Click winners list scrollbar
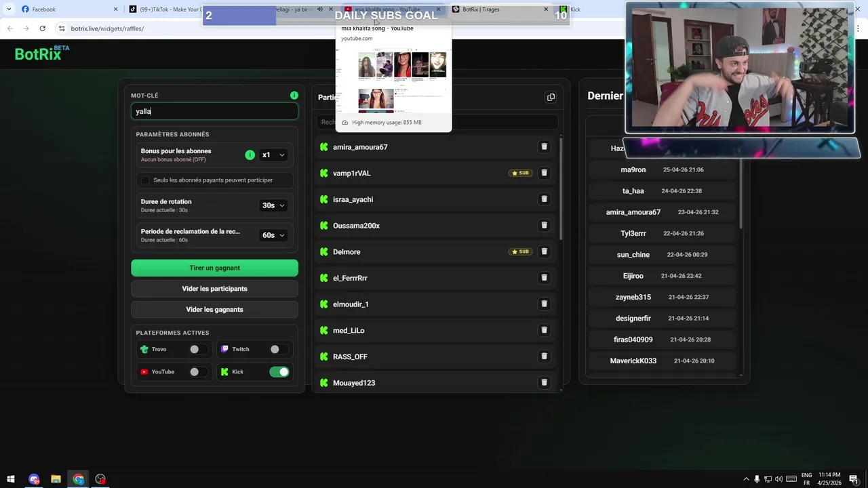 pos(741,193)
